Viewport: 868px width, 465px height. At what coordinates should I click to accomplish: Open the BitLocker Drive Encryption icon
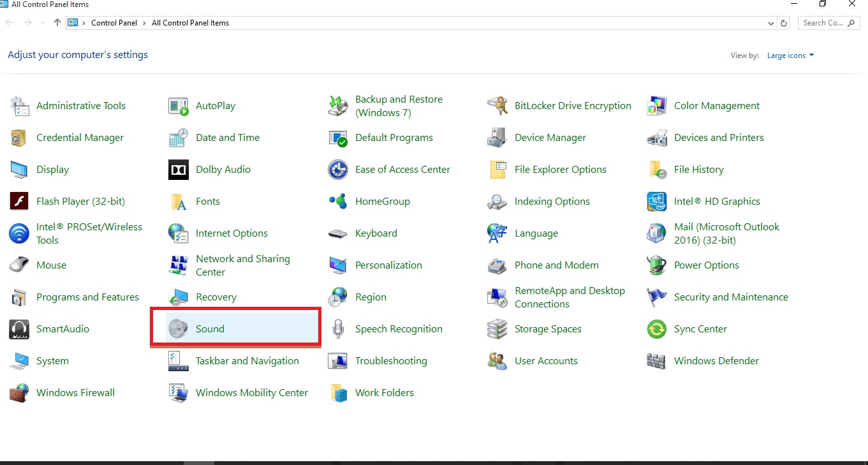[x=497, y=106]
